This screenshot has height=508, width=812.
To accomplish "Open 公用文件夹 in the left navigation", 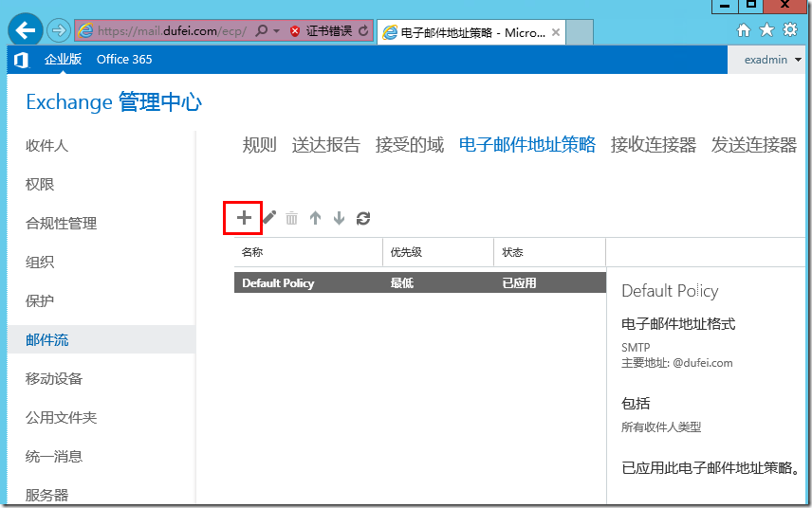I will [61, 417].
